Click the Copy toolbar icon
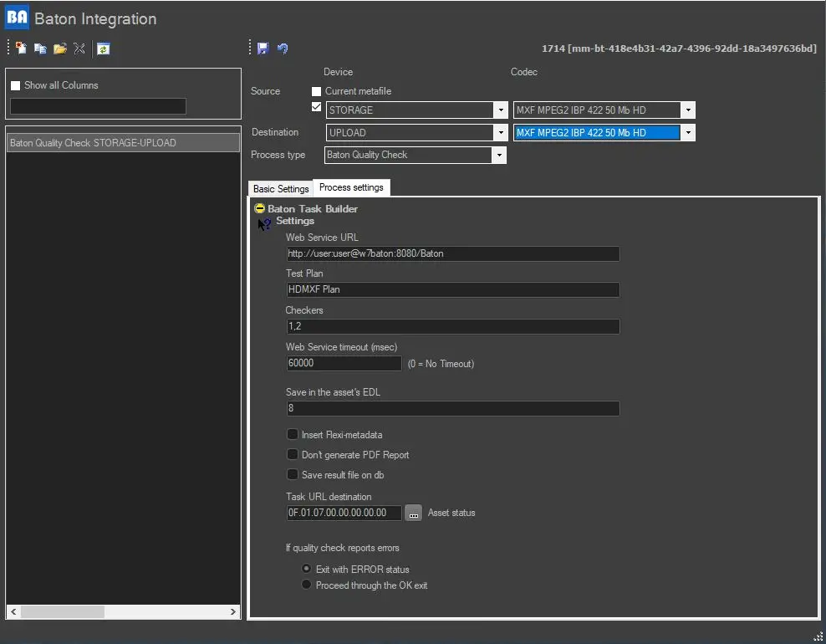The image size is (826, 644). (40, 49)
